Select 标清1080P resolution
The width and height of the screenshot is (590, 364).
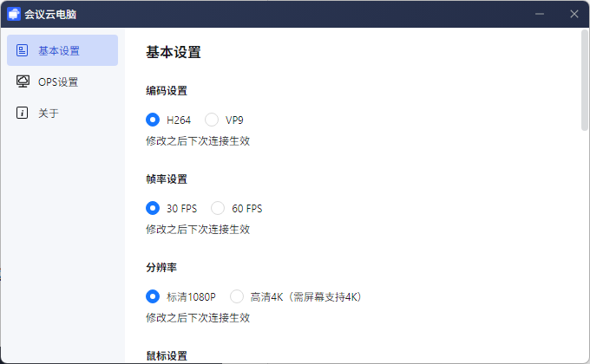pos(154,296)
